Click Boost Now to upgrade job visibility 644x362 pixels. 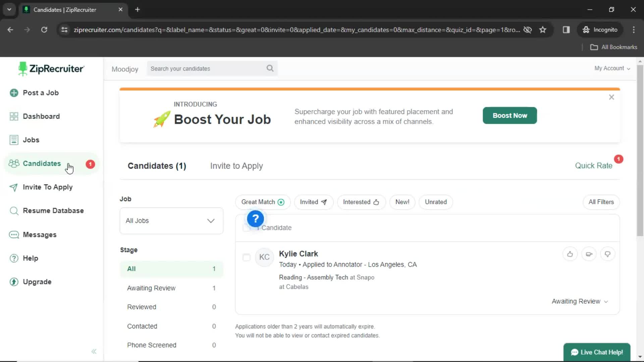click(510, 115)
